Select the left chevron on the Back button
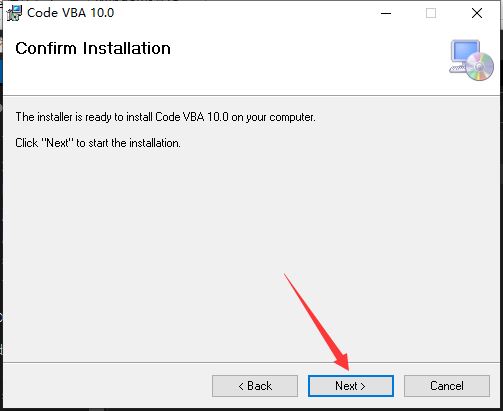The image size is (503, 411). coord(241,386)
